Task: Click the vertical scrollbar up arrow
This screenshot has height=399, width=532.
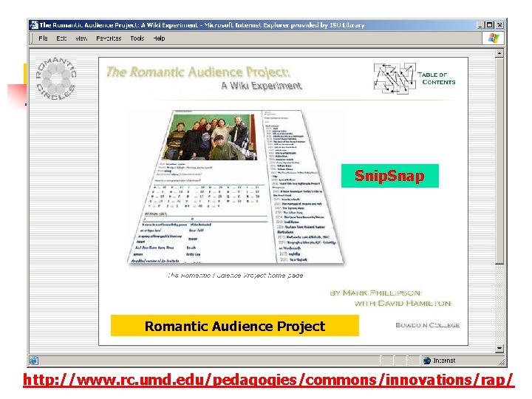Action: coord(499,54)
